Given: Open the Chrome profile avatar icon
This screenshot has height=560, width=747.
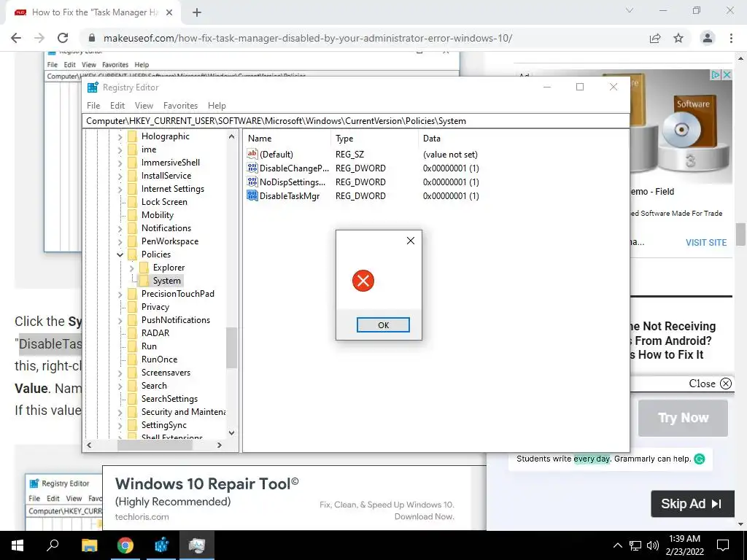Looking at the screenshot, I should click(x=708, y=38).
